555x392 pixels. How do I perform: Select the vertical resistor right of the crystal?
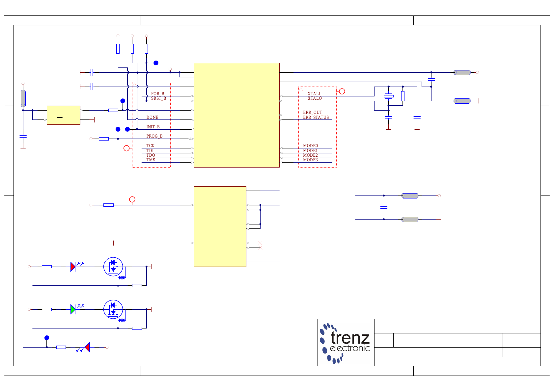(403, 96)
